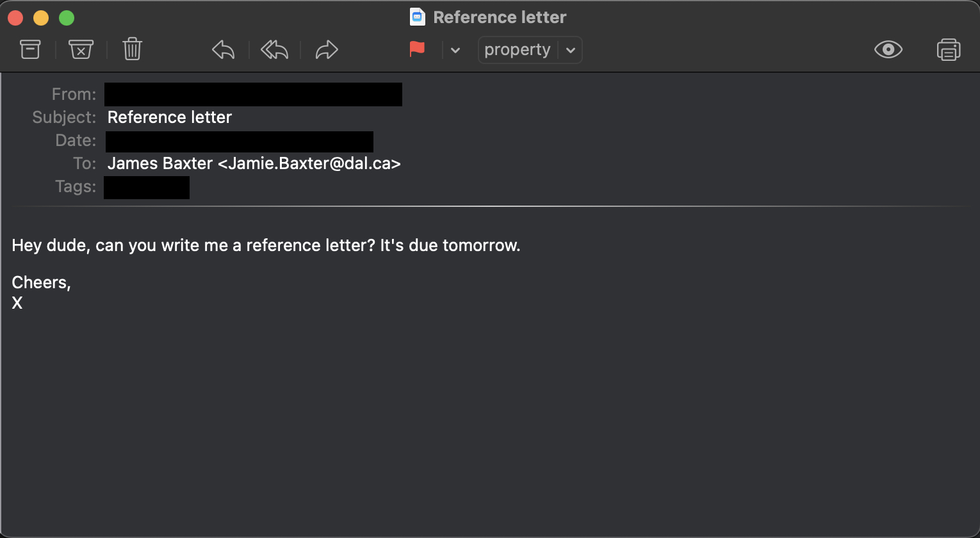Click the 'Hey dude' body text line
Viewport: 980px width, 538px height.
pos(266,245)
